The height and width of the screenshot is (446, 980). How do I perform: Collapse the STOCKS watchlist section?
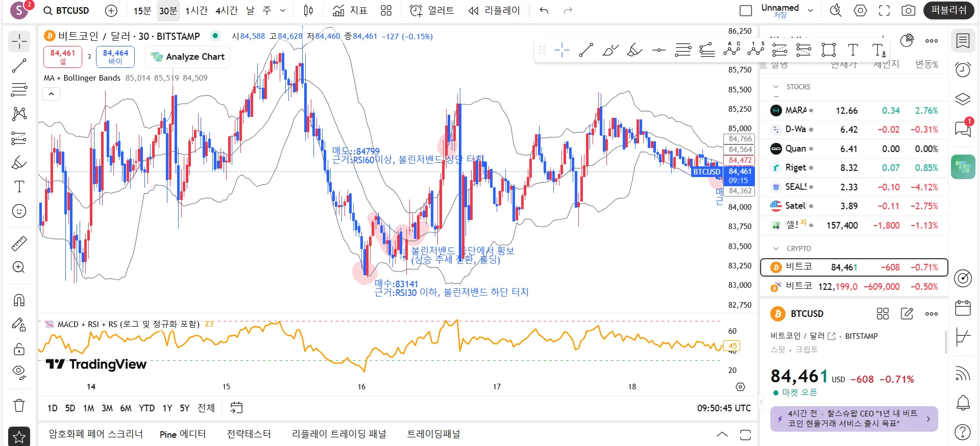pyautogui.click(x=776, y=87)
